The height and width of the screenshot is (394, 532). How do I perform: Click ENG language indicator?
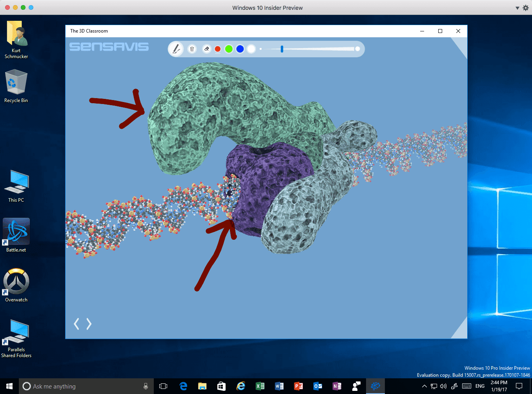click(x=480, y=386)
